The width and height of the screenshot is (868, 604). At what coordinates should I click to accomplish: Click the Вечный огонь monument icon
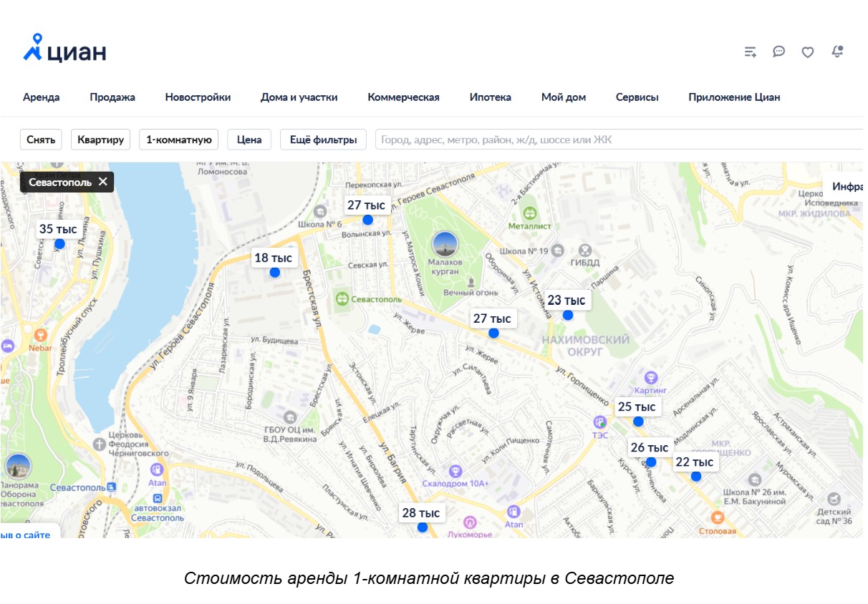coord(471,281)
